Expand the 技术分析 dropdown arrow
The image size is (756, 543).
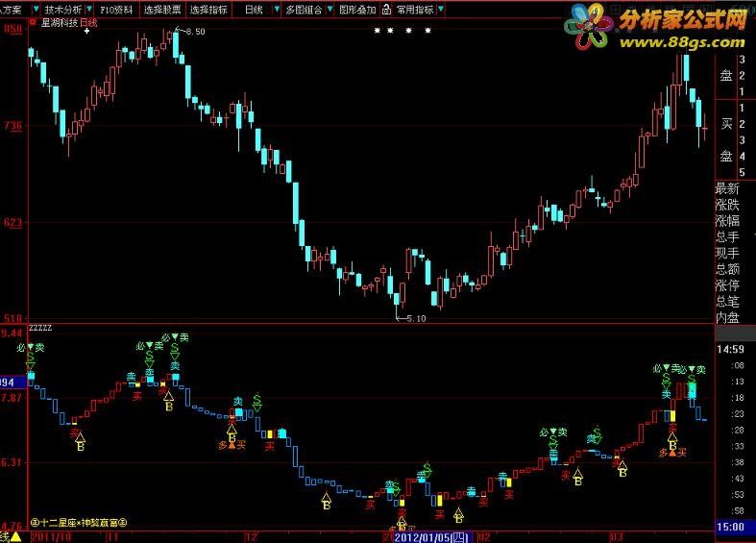(x=89, y=10)
